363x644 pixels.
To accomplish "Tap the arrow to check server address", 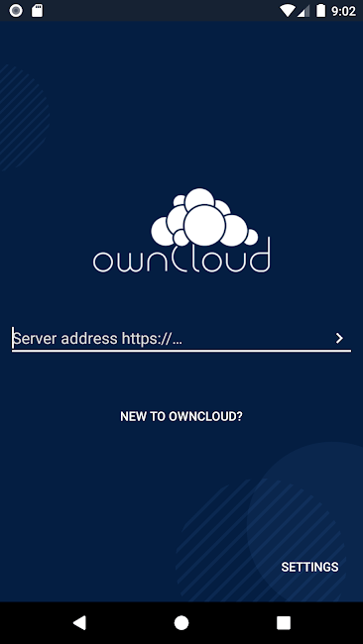I will pyautogui.click(x=339, y=338).
